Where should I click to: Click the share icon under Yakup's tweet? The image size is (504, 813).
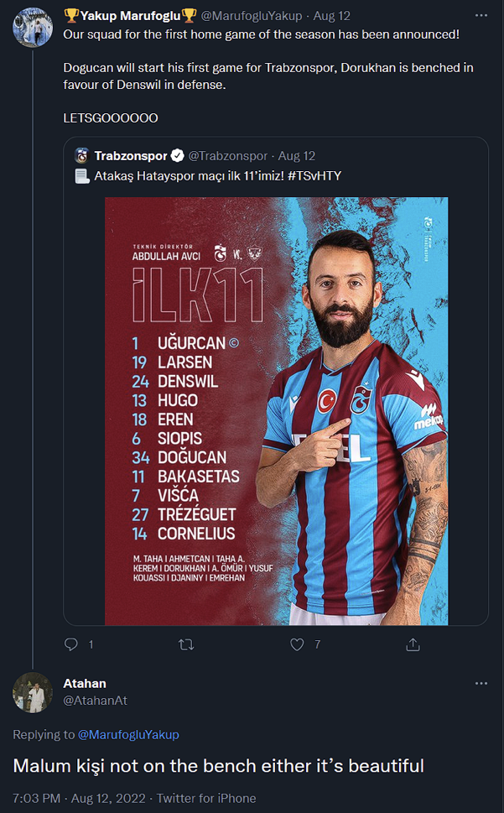(x=413, y=644)
